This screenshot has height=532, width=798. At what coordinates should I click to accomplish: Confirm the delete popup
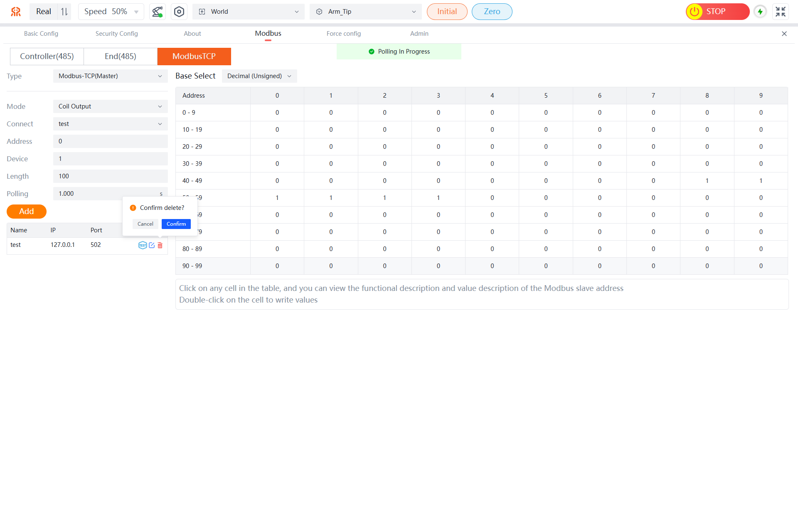(176, 224)
